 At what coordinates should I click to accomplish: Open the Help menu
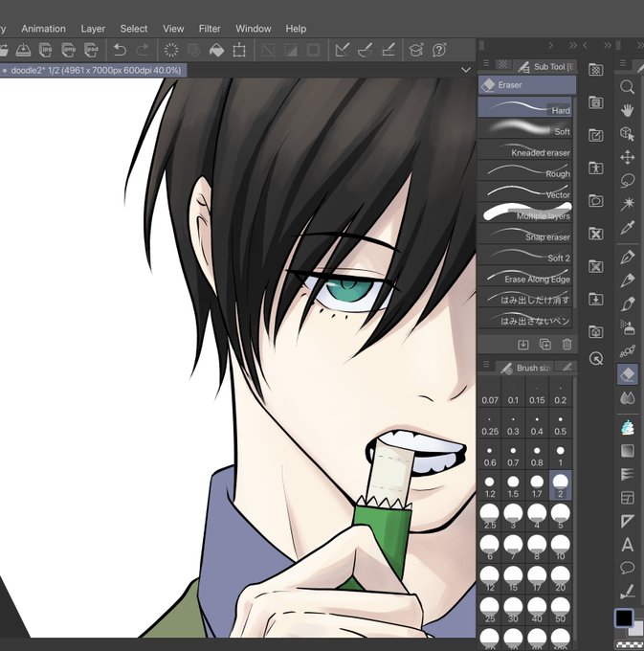[296, 29]
